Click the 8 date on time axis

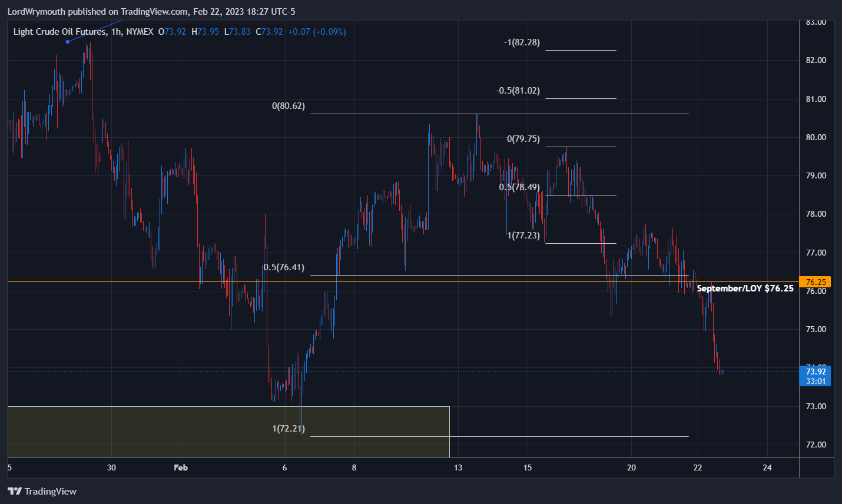354,467
